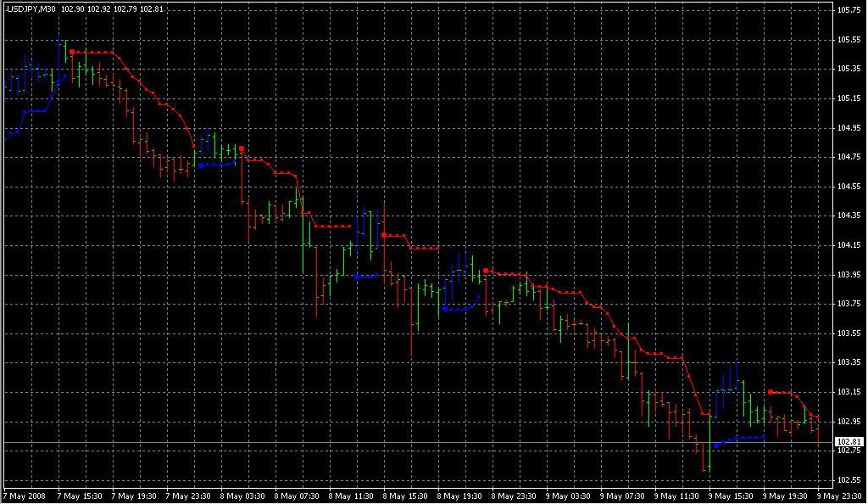868x504 pixels.
Task: Click the 104.15 price axis label
Action: [849, 245]
